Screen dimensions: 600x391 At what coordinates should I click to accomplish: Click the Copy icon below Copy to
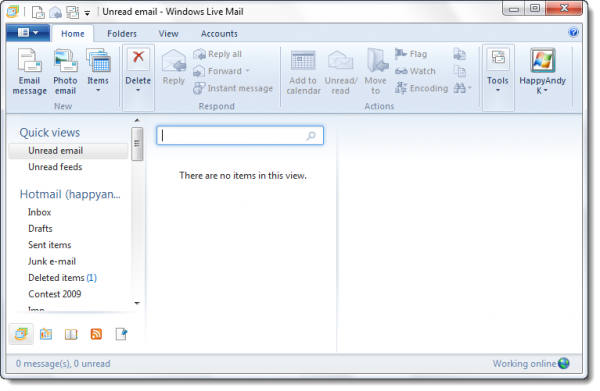coord(460,71)
